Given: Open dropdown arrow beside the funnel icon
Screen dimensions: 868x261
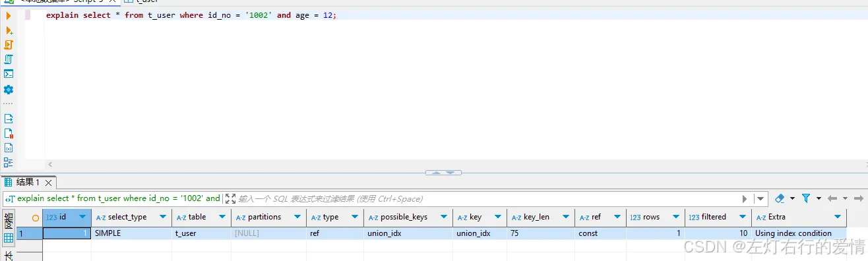Looking at the screenshot, I should 819,198.
